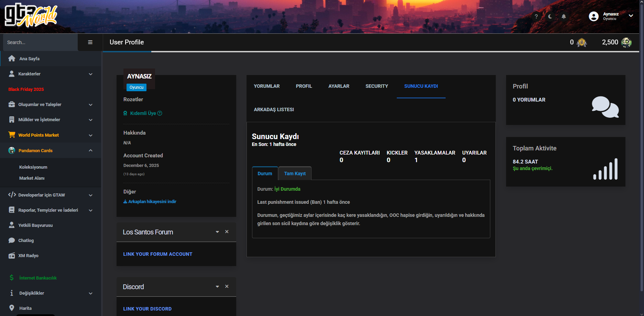644x316 pixels.
Task: Open the Ayarlar tab
Action: (339, 86)
